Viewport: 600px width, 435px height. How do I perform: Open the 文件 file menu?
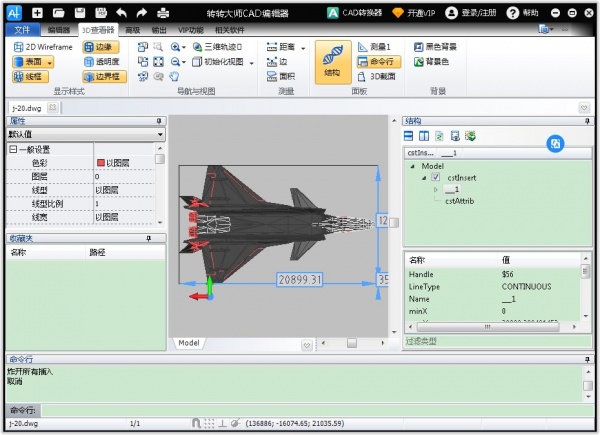pos(22,30)
